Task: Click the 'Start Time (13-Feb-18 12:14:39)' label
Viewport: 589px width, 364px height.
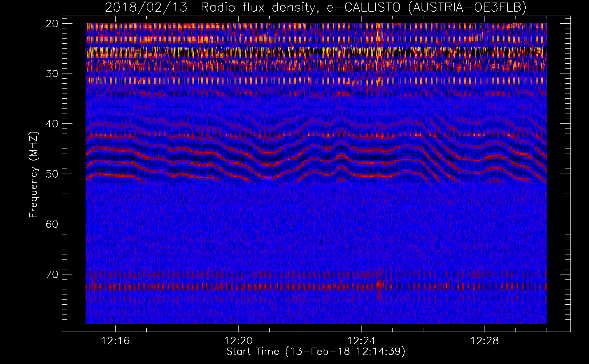Action: (x=316, y=352)
